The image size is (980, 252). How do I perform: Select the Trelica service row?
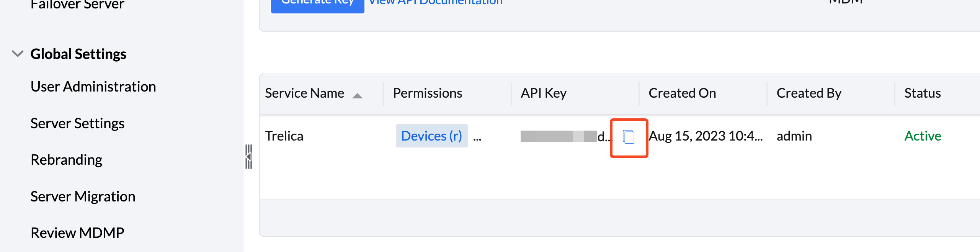click(x=619, y=136)
